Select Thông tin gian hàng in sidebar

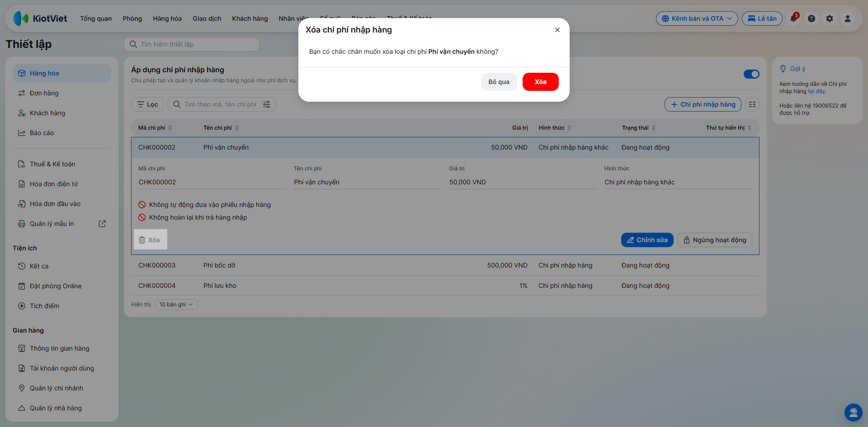(x=62, y=348)
